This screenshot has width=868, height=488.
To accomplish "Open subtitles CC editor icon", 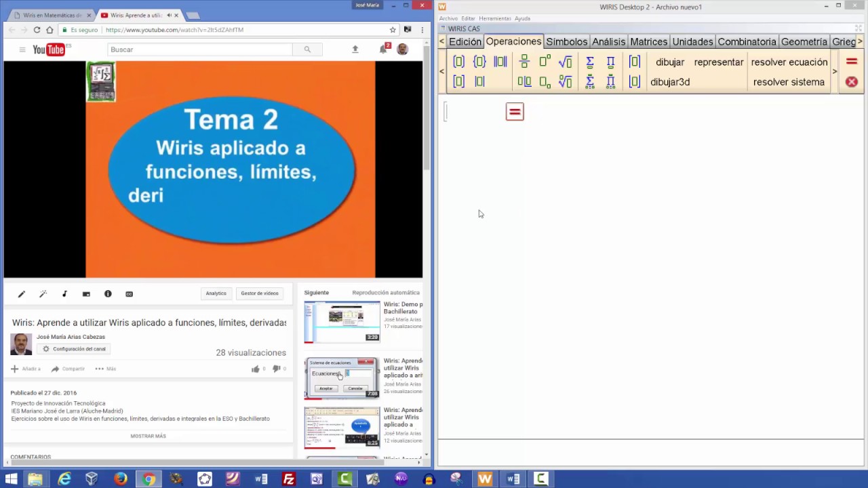I will 130,293.
